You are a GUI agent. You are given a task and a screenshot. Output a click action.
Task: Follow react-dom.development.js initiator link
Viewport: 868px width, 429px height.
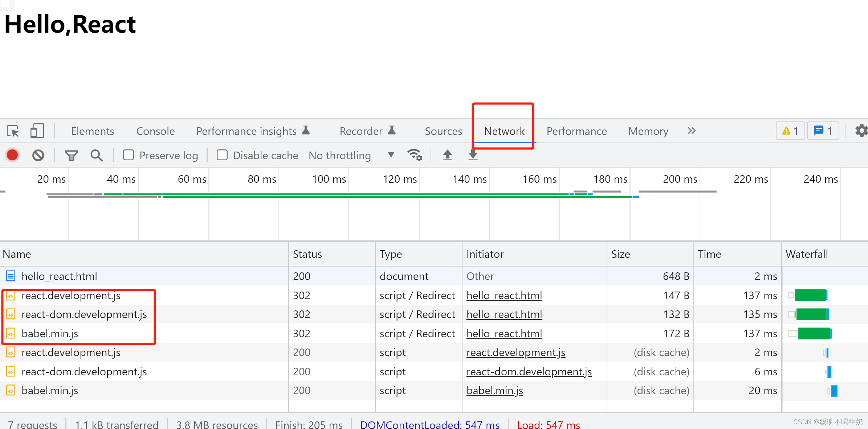[529, 371]
